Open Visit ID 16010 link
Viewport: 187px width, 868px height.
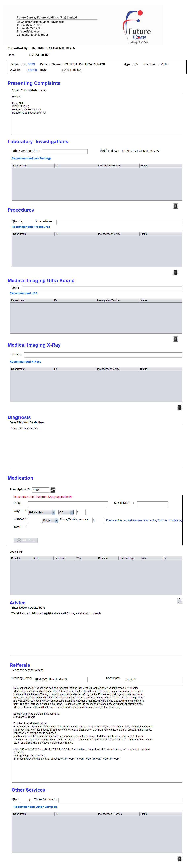pyautogui.click(x=32, y=70)
